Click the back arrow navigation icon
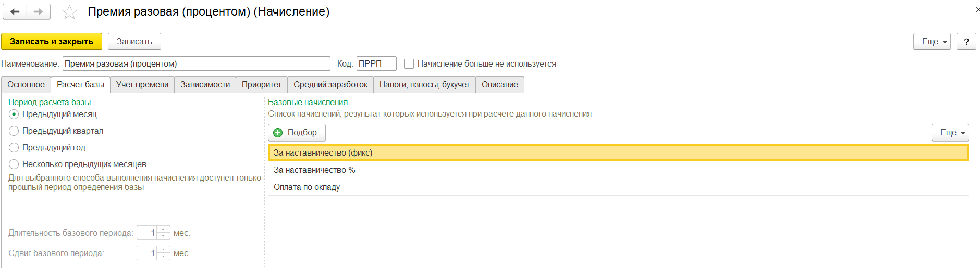The width and height of the screenshot is (980, 268). 15,11
